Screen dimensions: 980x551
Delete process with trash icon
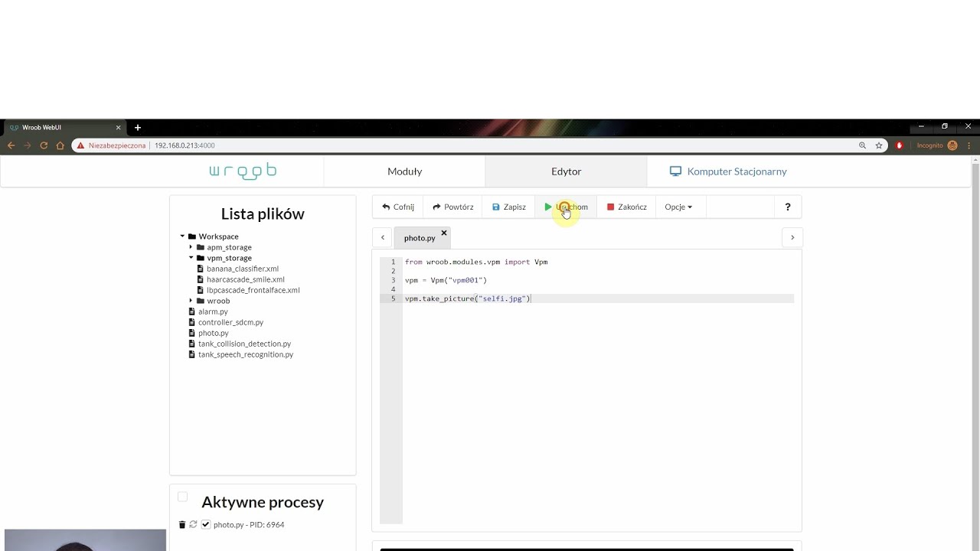[x=182, y=524]
